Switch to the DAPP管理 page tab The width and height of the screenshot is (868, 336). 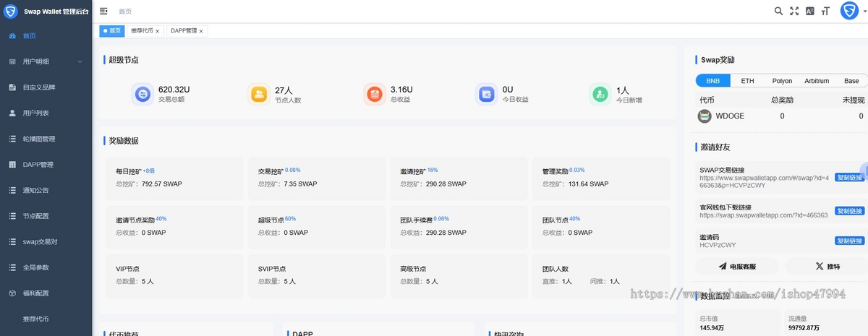pos(187,31)
